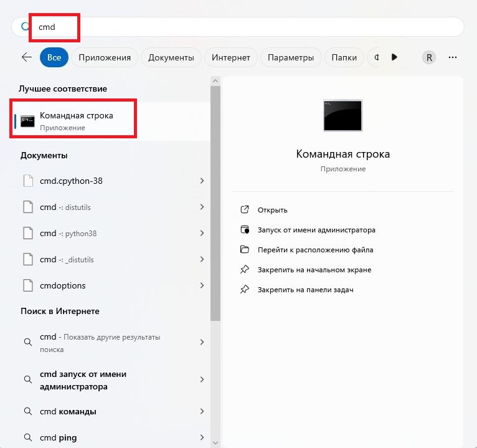Select the Приложения filter tab
477x448 pixels.
(x=105, y=57)
